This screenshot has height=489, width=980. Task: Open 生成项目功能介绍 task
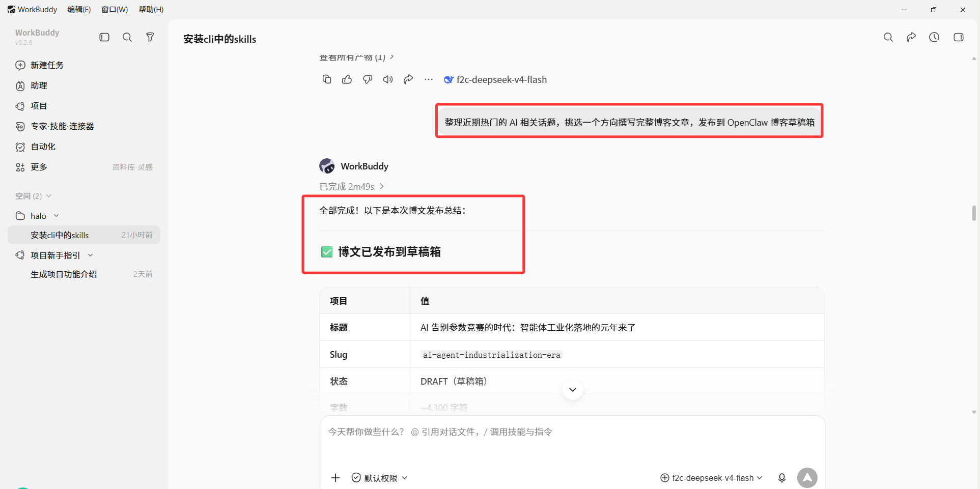click(64, 274)
